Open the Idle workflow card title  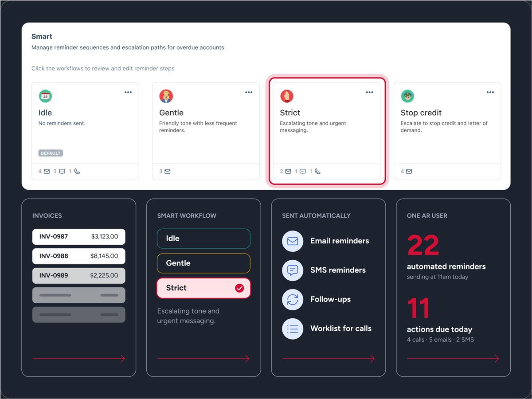(45, 113)
